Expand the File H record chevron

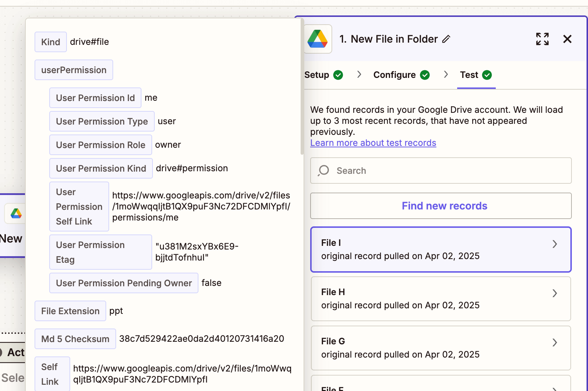pyautogui.click(x=555, y=293)
